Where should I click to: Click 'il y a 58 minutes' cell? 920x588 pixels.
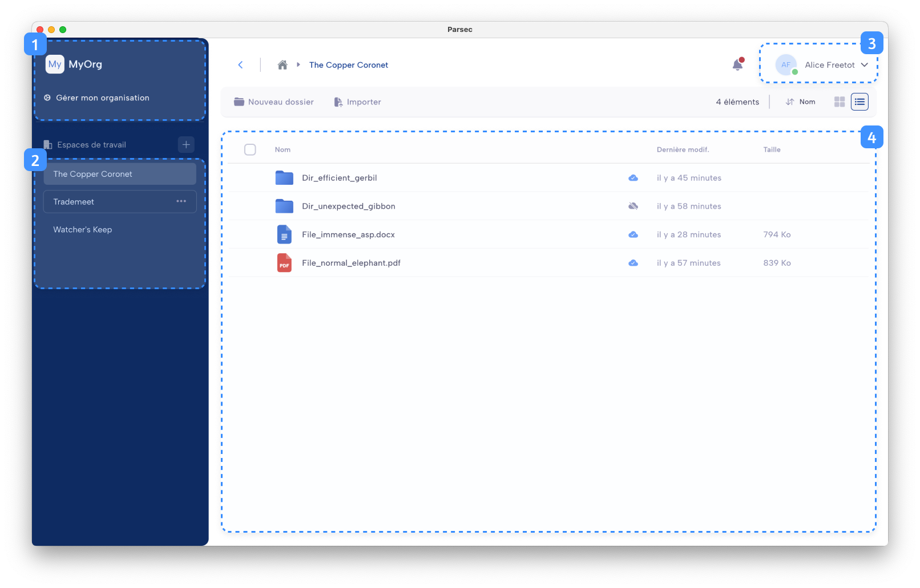click(689, 206)
